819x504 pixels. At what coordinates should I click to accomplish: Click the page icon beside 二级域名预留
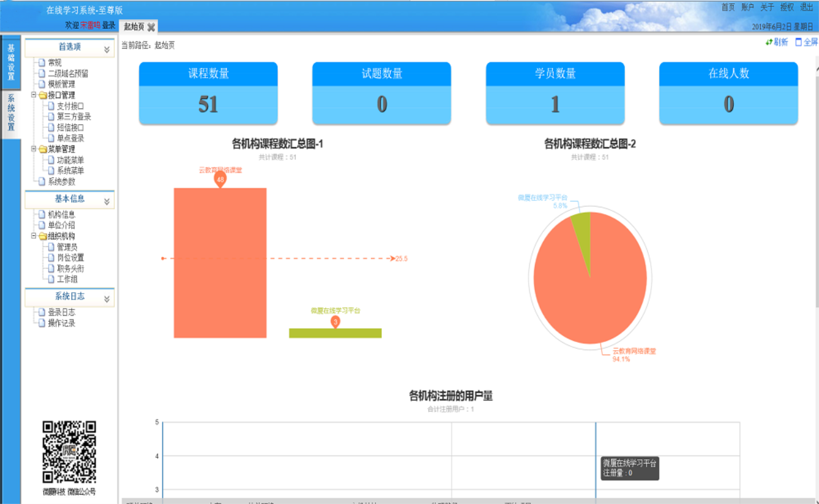(42, 73)
